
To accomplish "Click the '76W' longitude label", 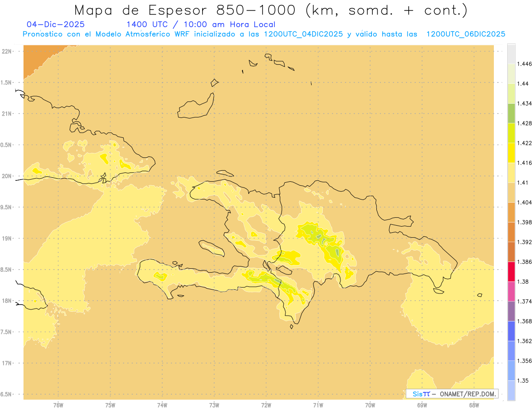I will pos(58,405).
